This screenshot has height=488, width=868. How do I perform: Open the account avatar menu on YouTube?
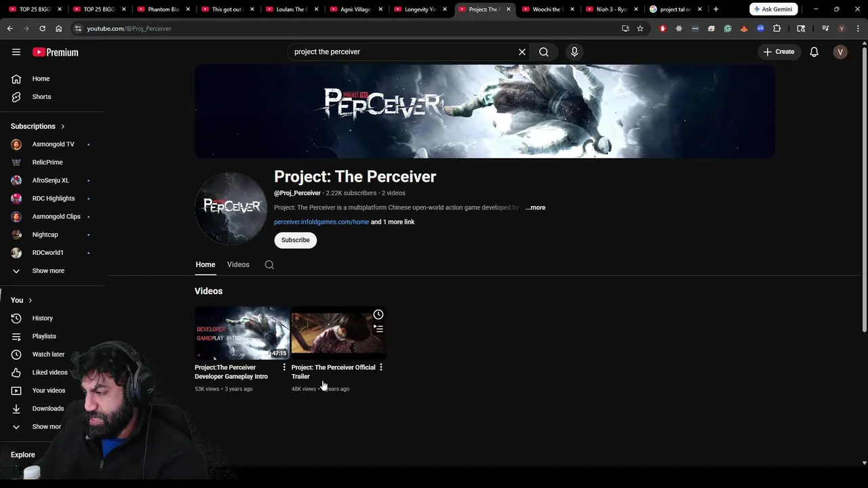[840, 52]
